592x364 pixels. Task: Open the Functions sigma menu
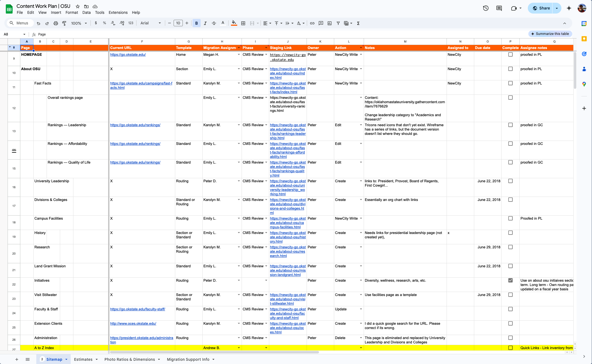(358, 23)
